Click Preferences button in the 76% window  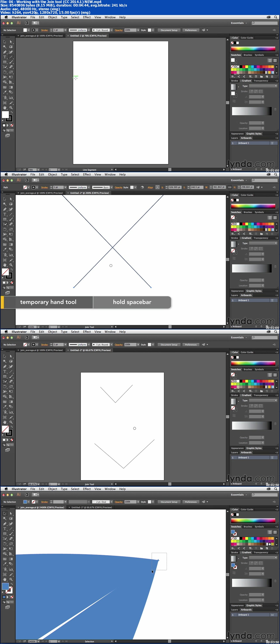point(191,30)
